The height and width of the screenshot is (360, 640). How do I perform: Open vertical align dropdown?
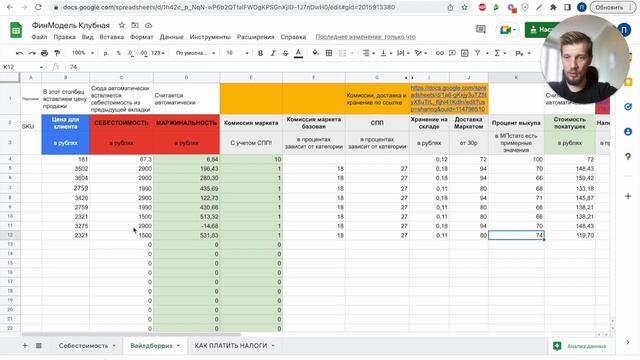pos(386,53)
